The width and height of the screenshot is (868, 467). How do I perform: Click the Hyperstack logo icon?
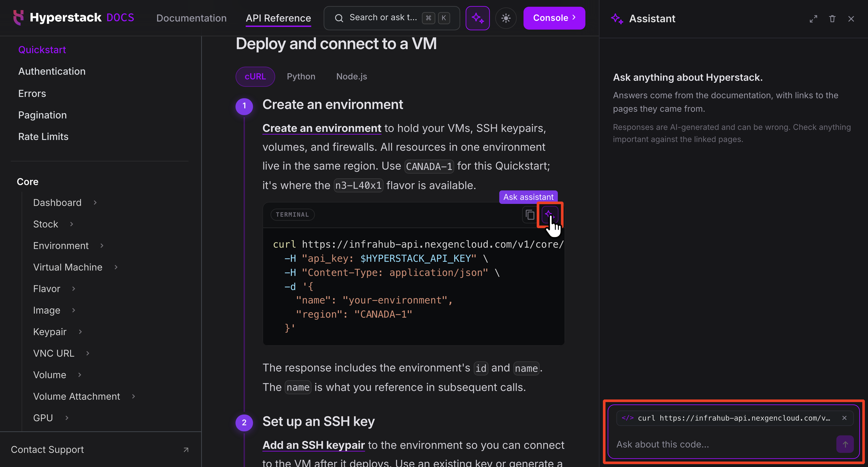(18, 17)
